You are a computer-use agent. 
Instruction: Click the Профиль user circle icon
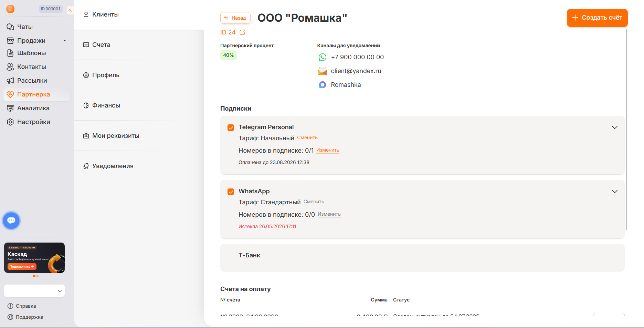pyautogui.click(x=86, y=75)
